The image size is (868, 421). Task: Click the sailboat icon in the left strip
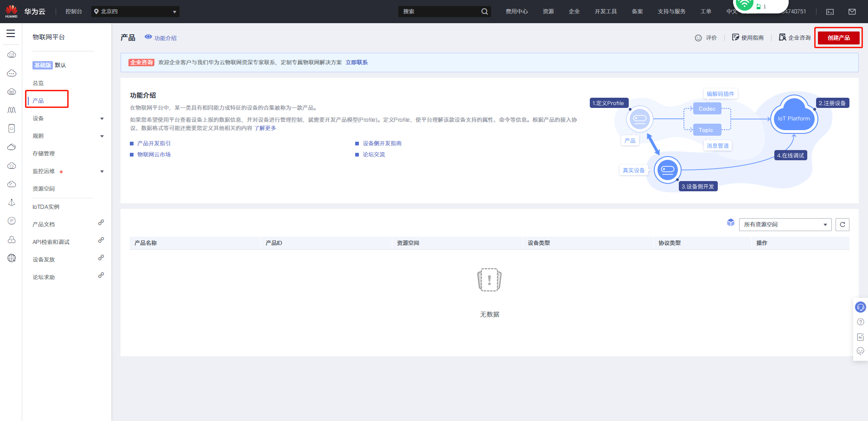coord(12,202)
